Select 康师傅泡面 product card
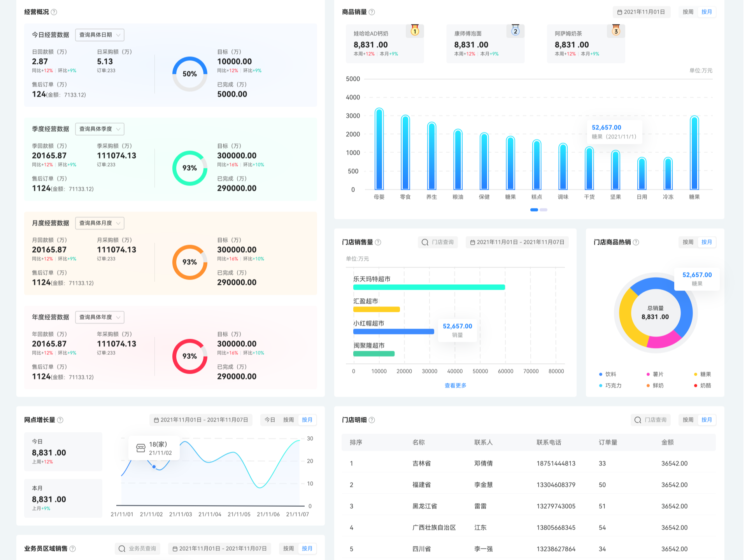 pyautogui.click(x=485, y=44)
